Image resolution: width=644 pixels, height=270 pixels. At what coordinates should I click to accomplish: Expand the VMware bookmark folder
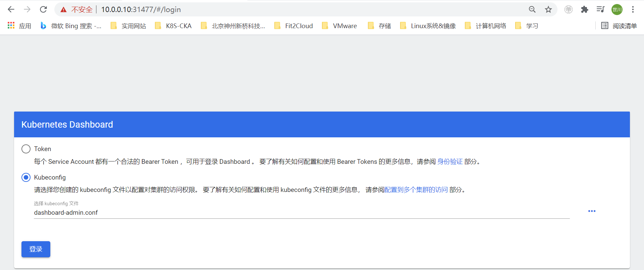point(339,26)
